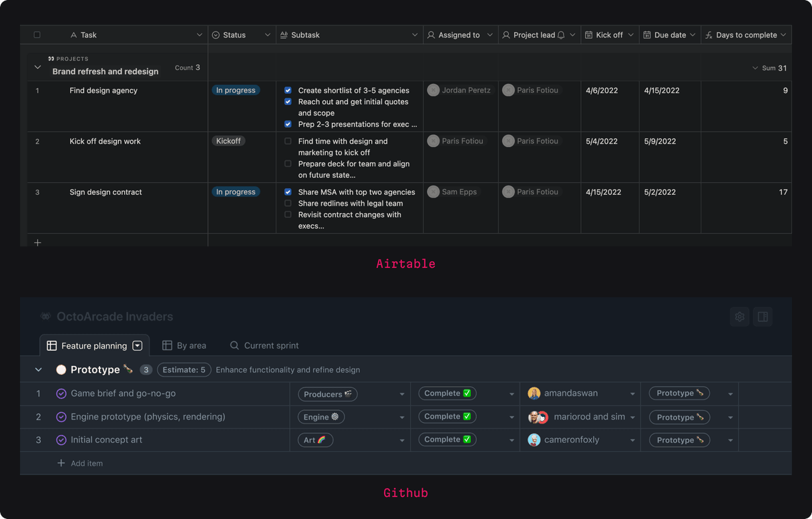The height and width of the screenshot is (519, 812).
Task: Click the calendar icon in the Kick off header
Action: (x=589, y=34)
